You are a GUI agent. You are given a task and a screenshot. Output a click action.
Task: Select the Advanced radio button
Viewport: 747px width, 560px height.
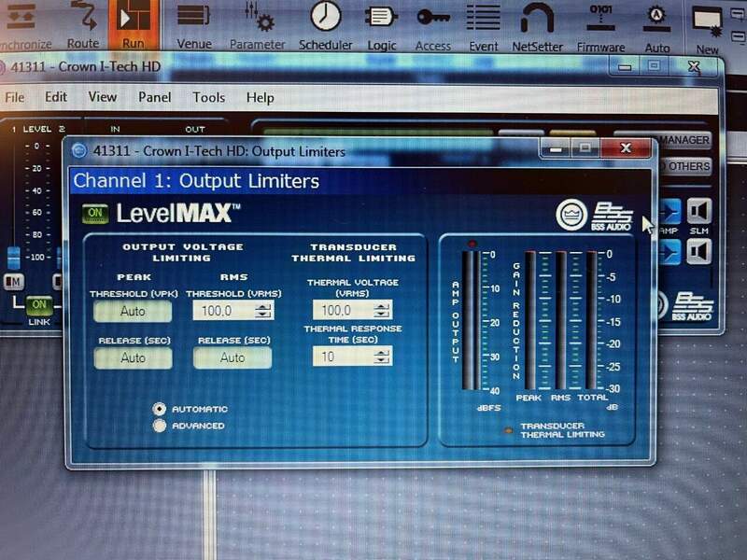(160, 426)
